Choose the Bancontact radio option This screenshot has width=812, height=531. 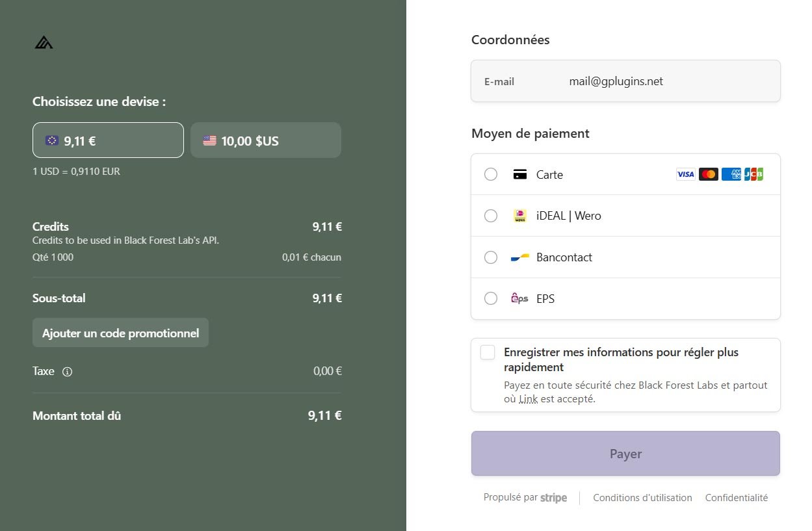click(x=491, y=257)
